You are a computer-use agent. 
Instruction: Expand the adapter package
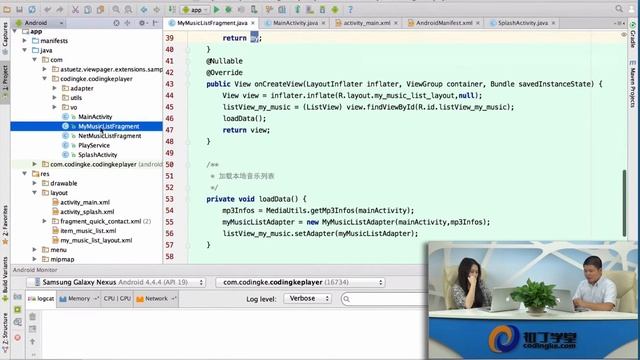pyautogui.click(x=54, y=88)
